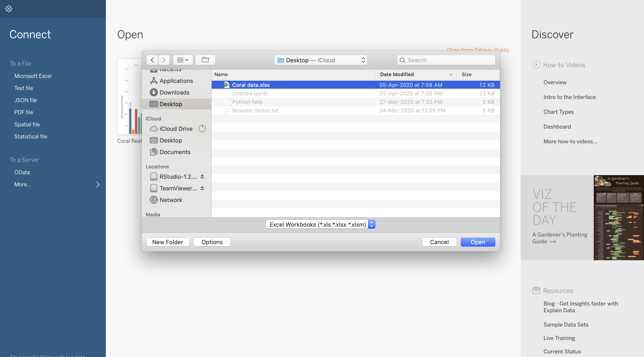
Task: Open the Sample Data Sets link
Action: tap(566, 324)
